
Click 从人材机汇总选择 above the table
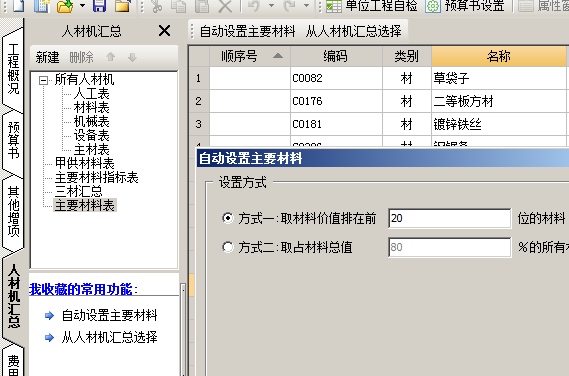coord(353,31)
